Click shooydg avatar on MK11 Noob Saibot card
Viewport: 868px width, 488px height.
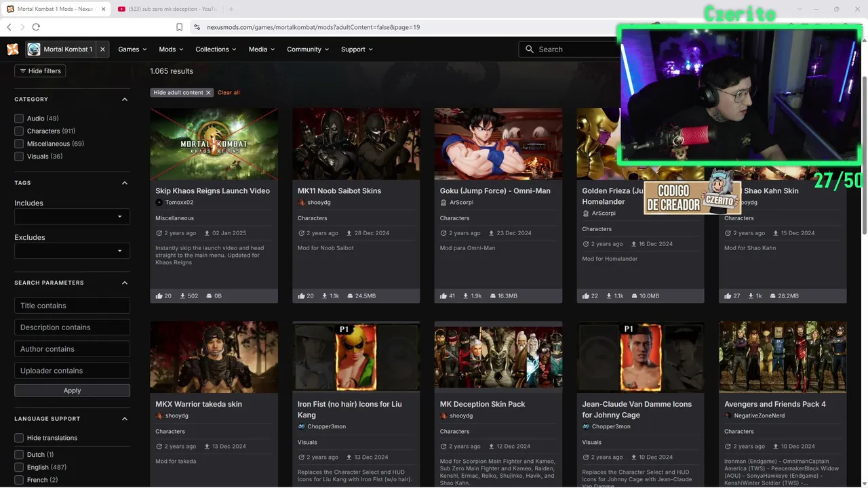302,203
